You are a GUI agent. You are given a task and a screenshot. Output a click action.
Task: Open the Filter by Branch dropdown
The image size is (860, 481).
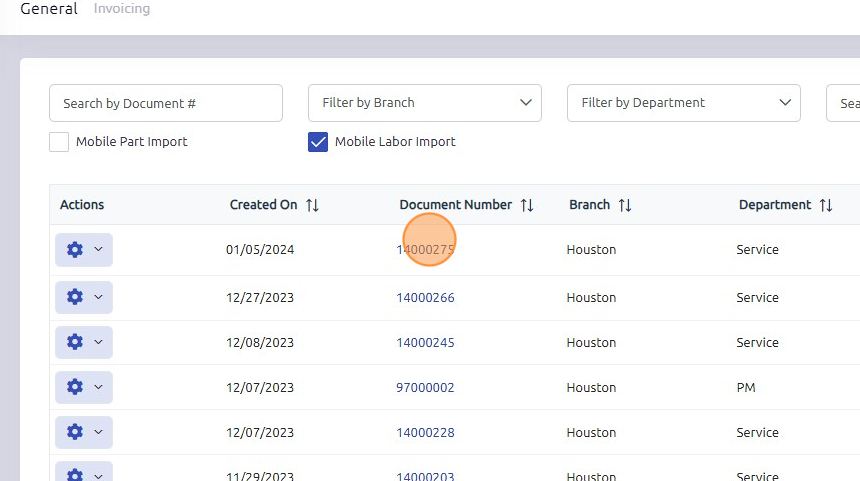pos(424,103)
